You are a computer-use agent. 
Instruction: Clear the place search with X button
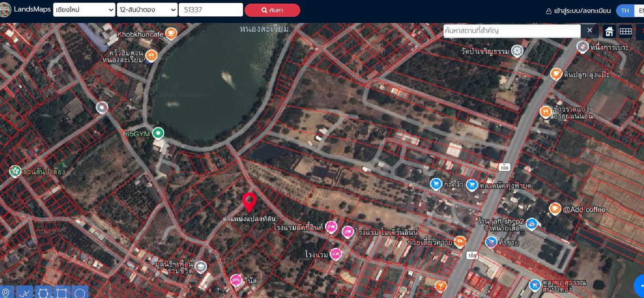point(590,30)
